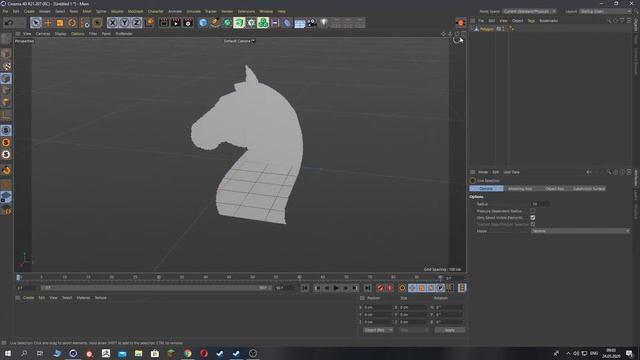Select the Live Selection arrow tool

(36, 23)
